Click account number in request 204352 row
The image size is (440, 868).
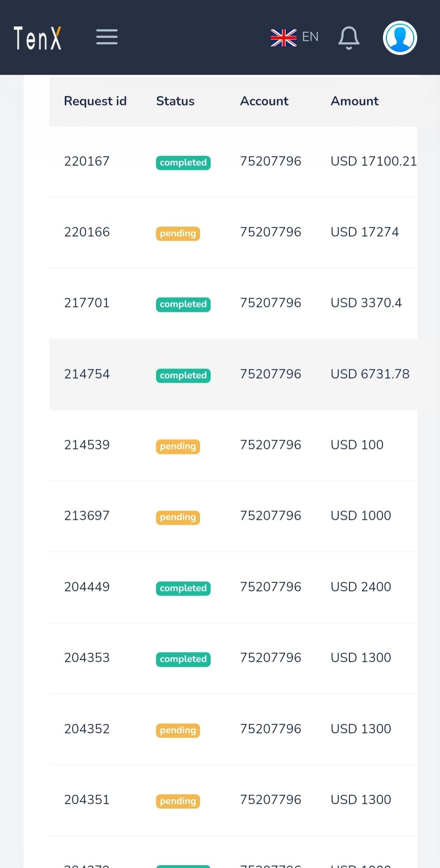tap(271, 729)
